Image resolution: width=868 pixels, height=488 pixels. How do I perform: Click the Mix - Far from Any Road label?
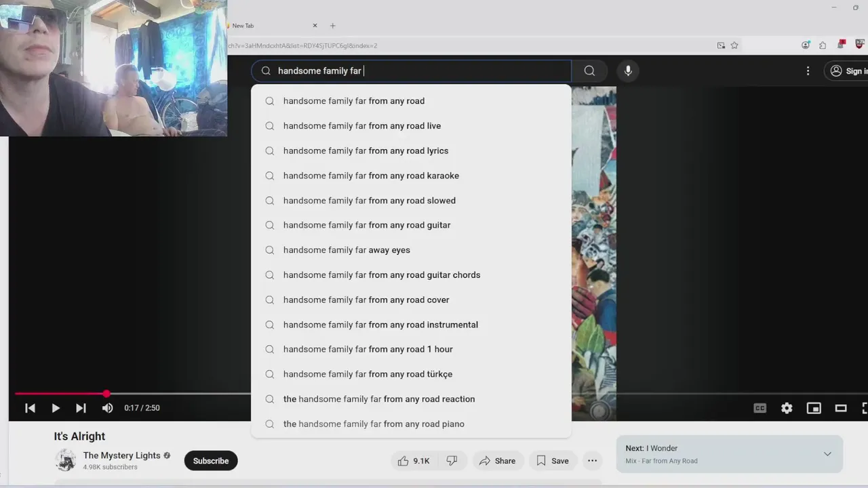[661, 461]
